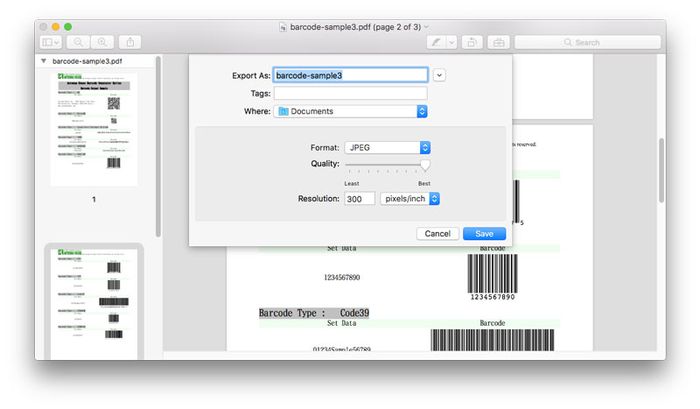
Task: Collapse the barcode-sample3.pdf sidebar disclosure triangle
Action: (44, 61)
